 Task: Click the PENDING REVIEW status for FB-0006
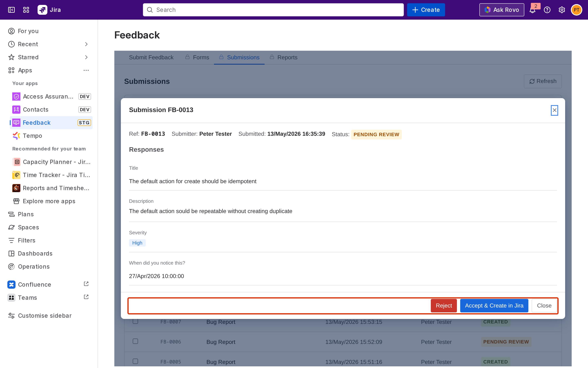506,342
